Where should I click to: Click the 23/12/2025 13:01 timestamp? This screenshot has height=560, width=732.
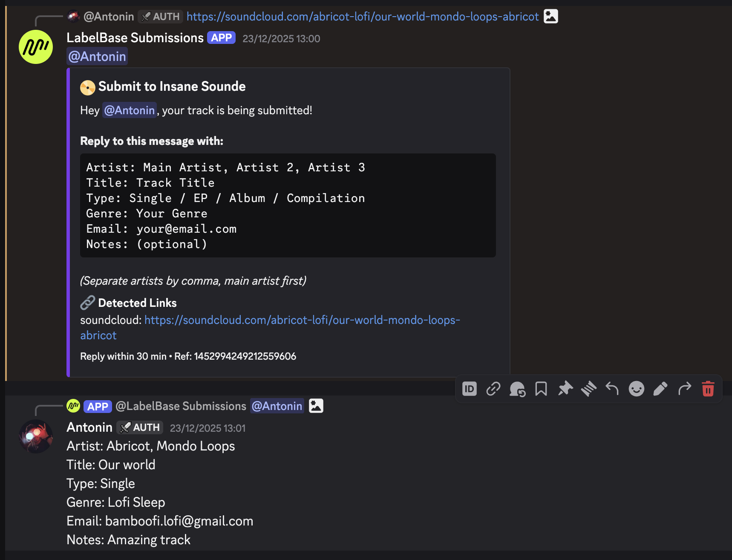point(207,428)
